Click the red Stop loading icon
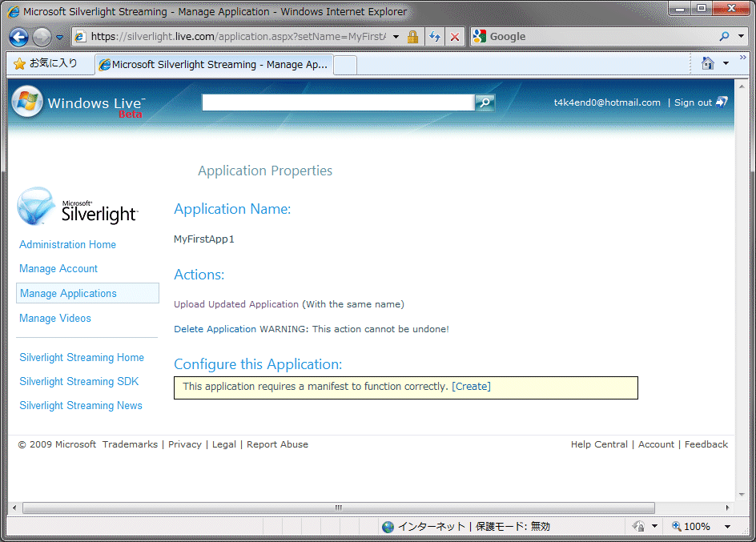The image size is (756, 542). [x=454, y=37]
